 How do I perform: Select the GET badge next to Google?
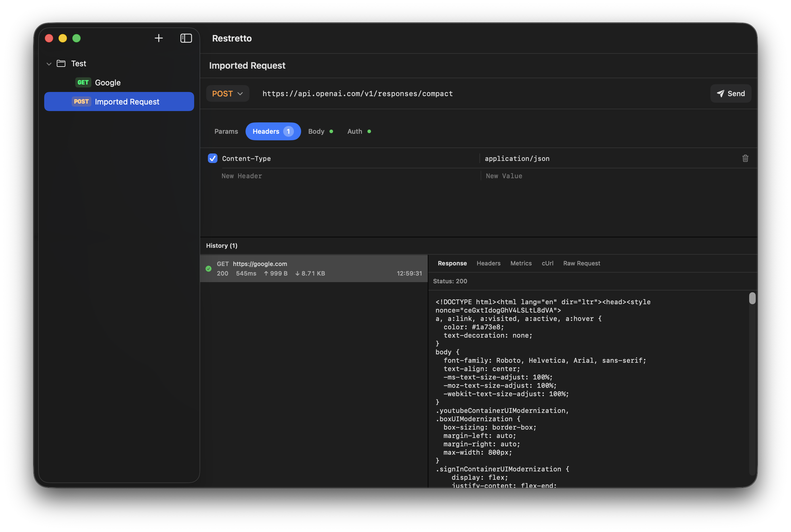tap(83, 82)
